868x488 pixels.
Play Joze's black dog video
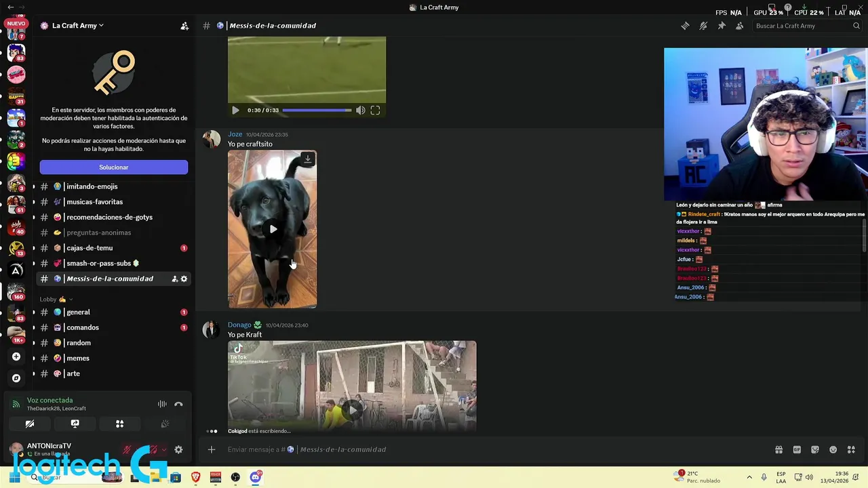click(273, 229)
